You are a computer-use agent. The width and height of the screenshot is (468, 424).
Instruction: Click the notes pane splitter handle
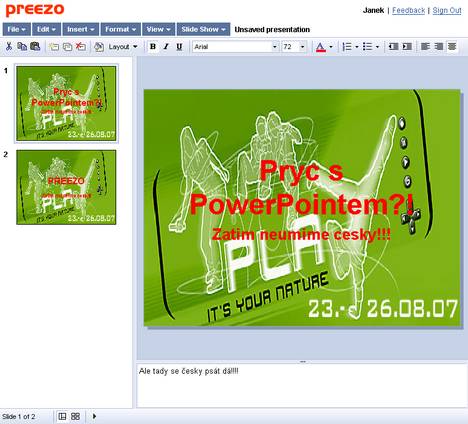coord(303,362)
